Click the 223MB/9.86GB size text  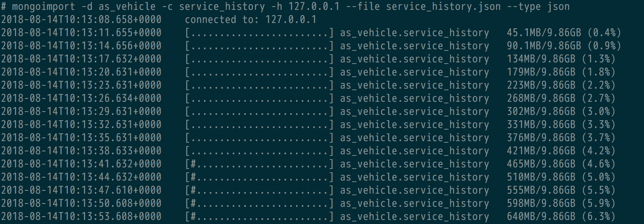(541, 85)
